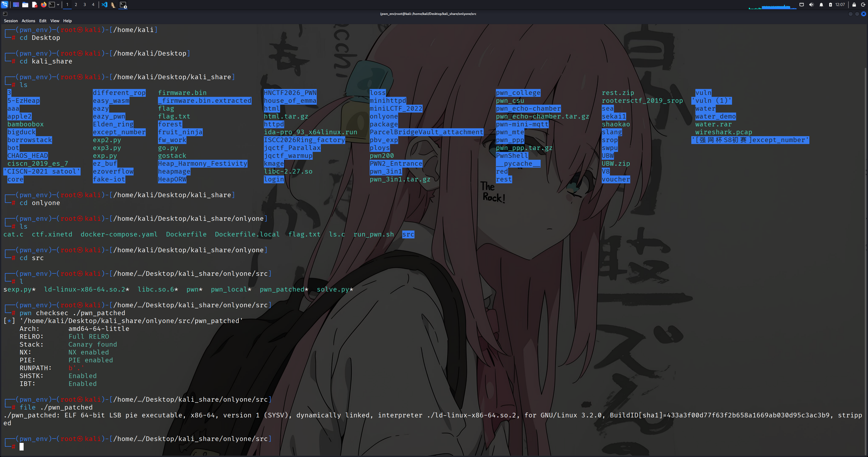Image resolution: width=868 pixels, height=457 pixels.
Task: Select the terminal taskbar item with badge 3
Action: coord(123,5)
